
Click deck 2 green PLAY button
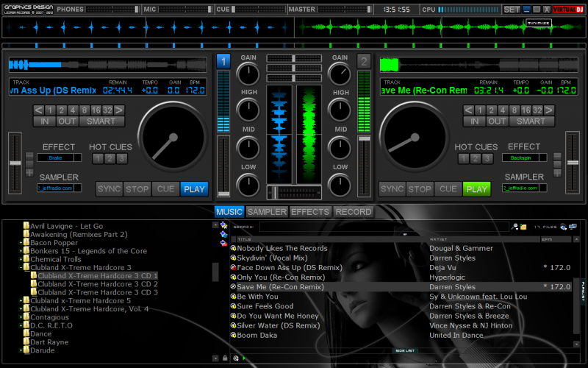point(476,189)
